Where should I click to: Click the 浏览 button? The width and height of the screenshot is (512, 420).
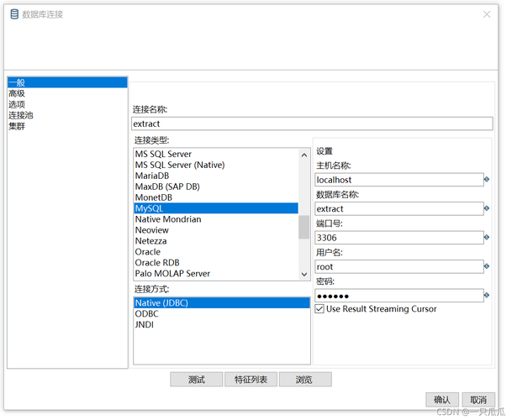(x=305, y=380)
